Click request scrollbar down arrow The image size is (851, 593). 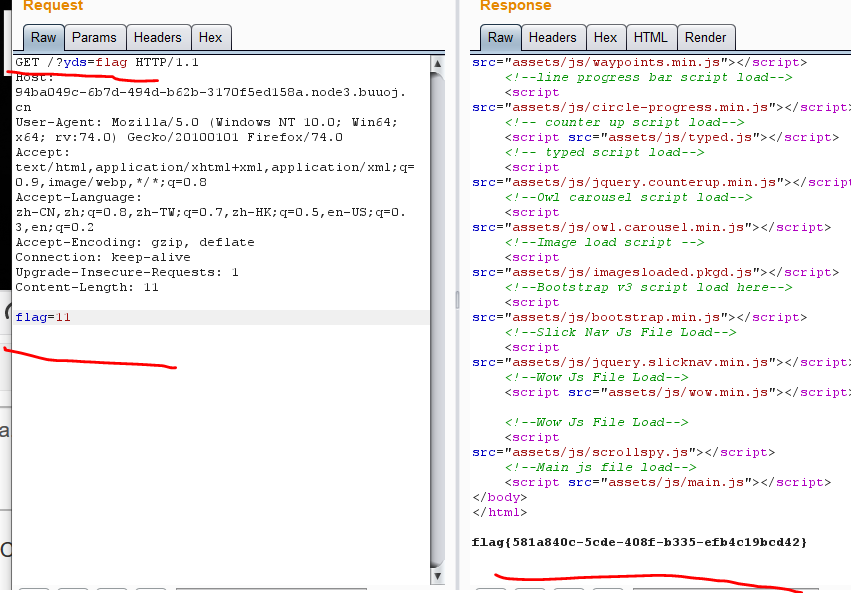[x=437, y=576]
